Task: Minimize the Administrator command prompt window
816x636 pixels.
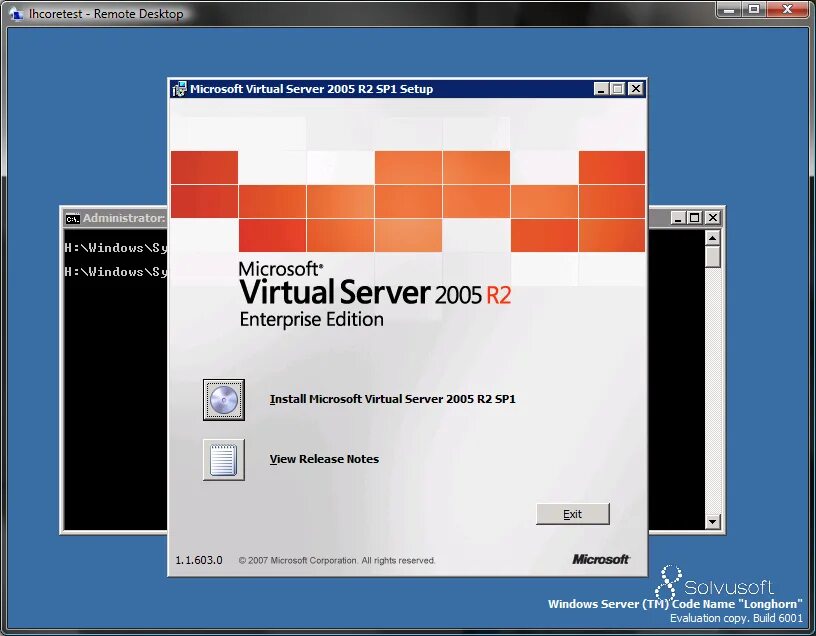Action: coord(677,218)
